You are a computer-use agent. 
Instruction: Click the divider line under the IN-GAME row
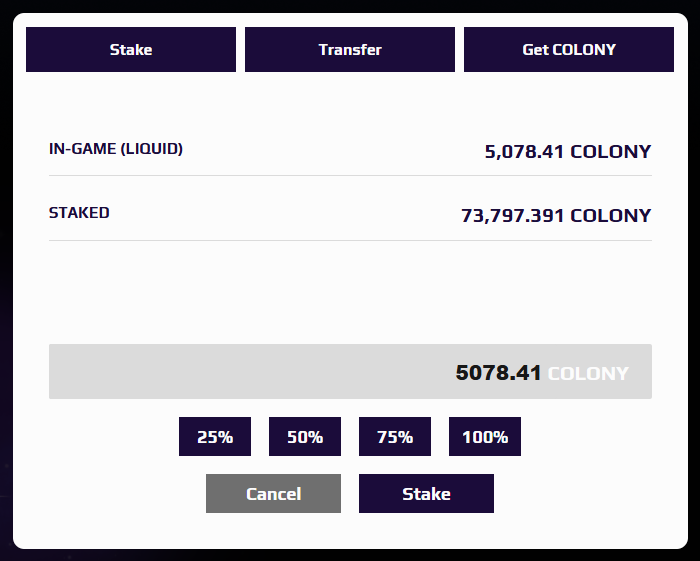350,176
